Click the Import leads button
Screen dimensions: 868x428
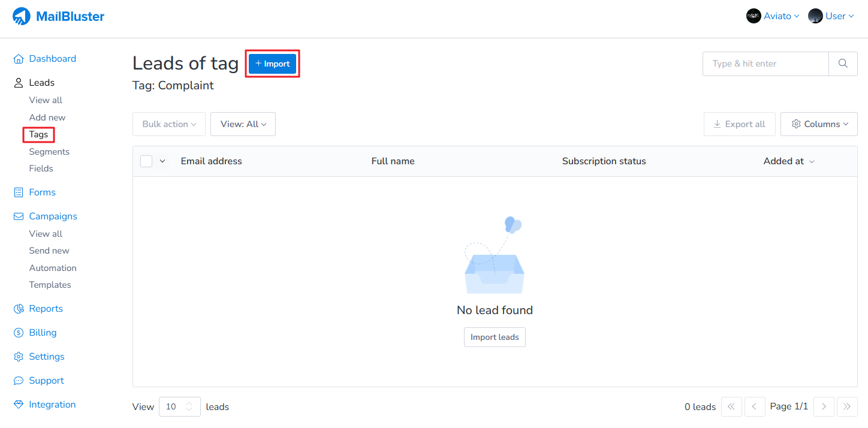495,337
